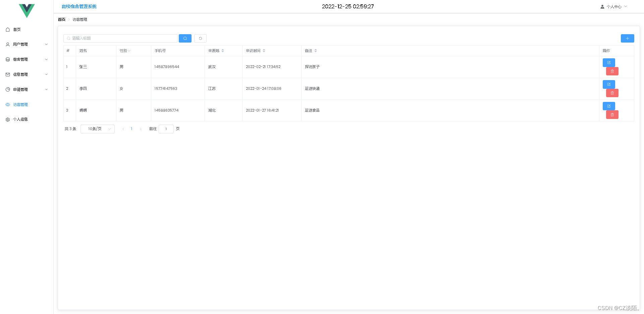
Task: Select the 访客管理 sidebar menu item
Action: tap(27, 105)
